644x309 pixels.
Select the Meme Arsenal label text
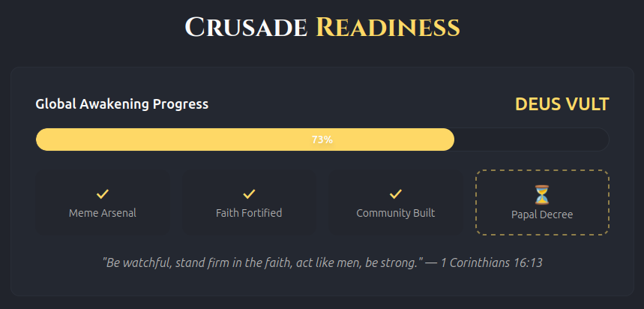point(103,213)
